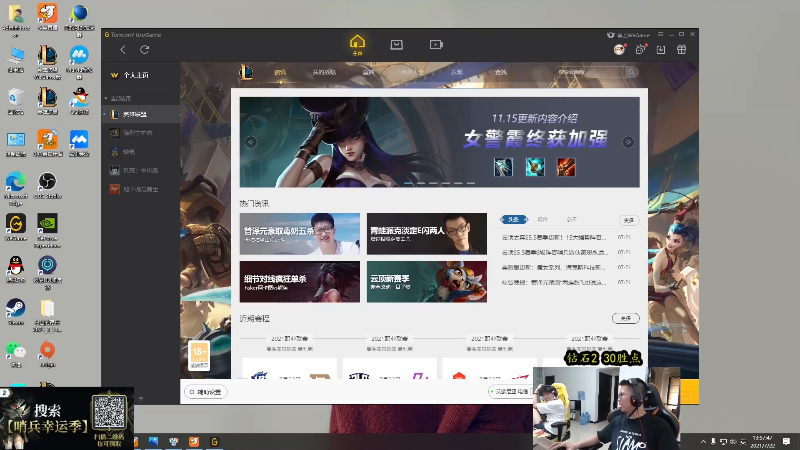Open the 细节对线疯狂单杀 news card
800x450 pixels.
click(x=299, y=282)
